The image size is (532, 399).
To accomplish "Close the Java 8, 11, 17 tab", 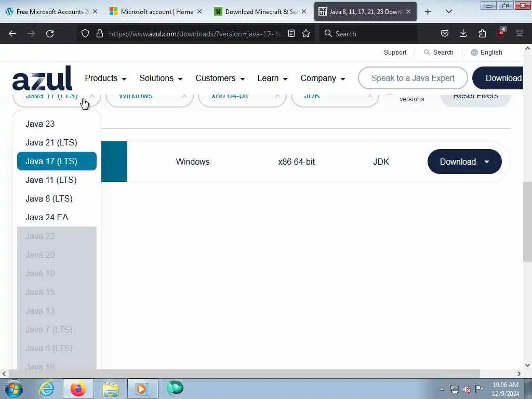I will click(408, 11).
